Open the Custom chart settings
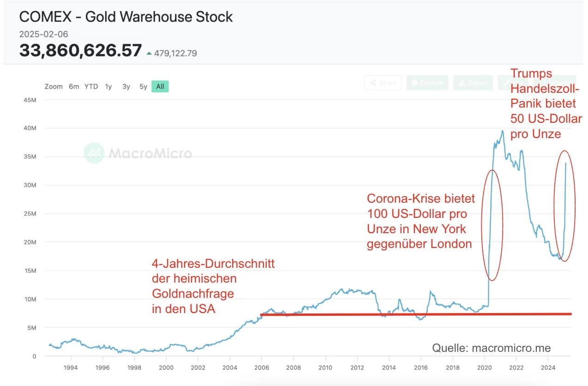588x386 pixels. tap(427, 83)
